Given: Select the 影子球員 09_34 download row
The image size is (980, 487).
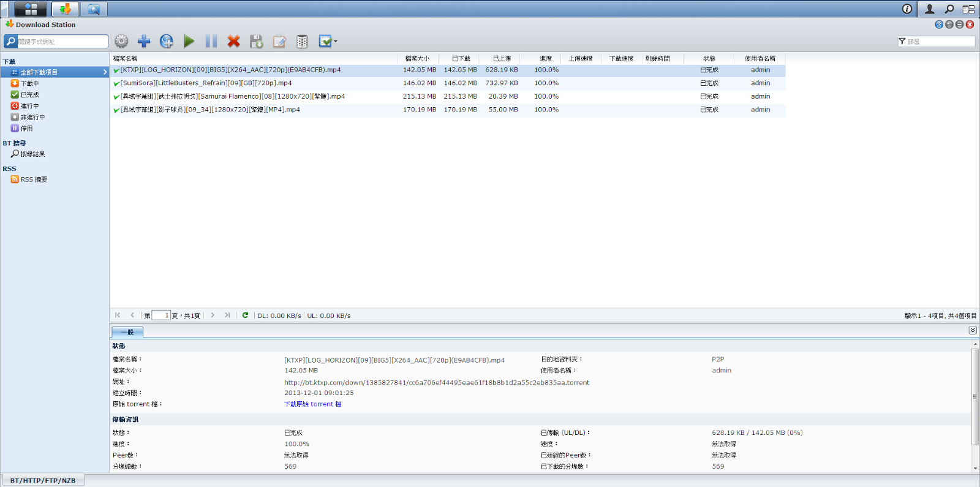Looking at the screenshot, I should click(448, 110).
